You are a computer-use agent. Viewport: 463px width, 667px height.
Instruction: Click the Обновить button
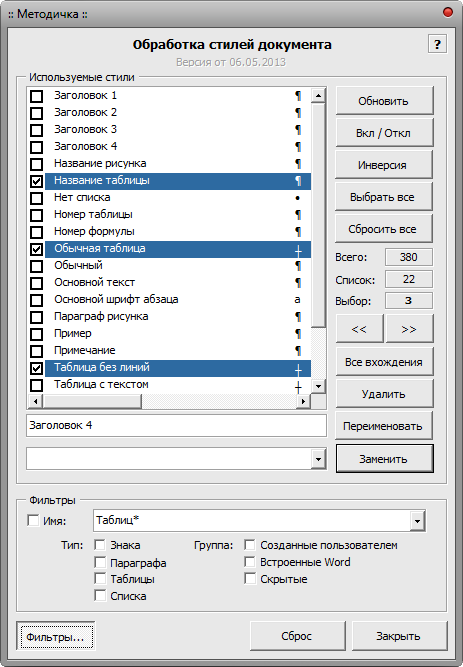pos(384,101)
